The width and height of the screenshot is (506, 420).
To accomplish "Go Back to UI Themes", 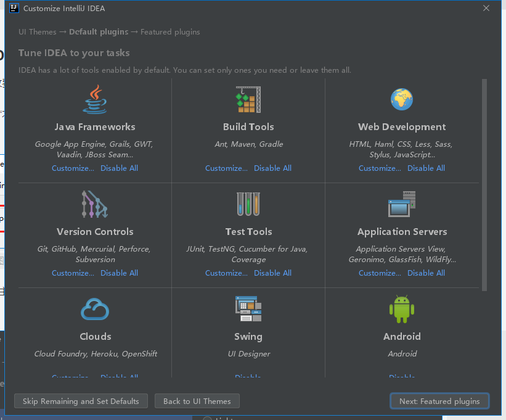I will (x=197, y=401).
